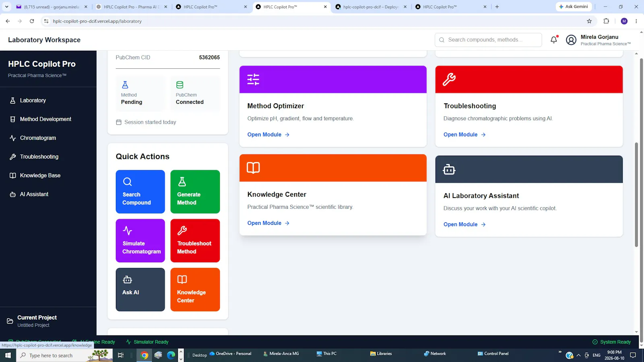Click the AI Laboratory Assistant robot icon
644x362 pixels.
point(449,169)
